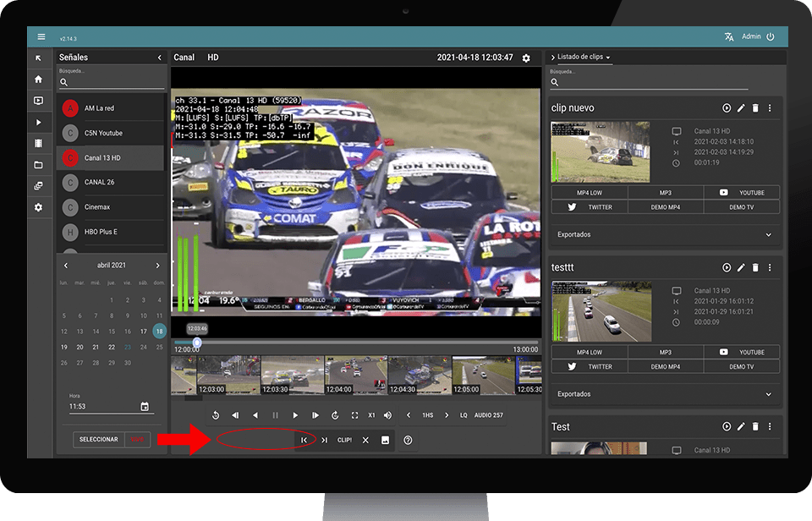Click the Señales search field
Screen dimensions: 812x521
pyautogui.click(x=112, y=82)
